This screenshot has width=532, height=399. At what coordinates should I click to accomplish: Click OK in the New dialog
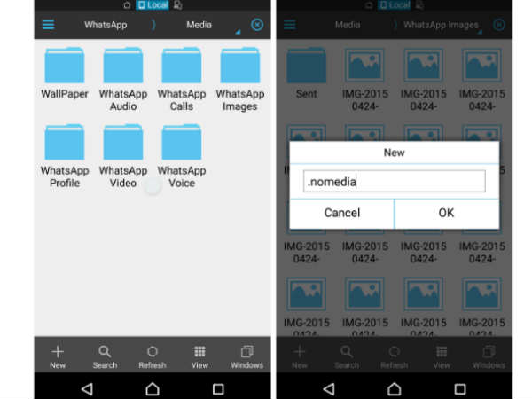tap(446, 213)
